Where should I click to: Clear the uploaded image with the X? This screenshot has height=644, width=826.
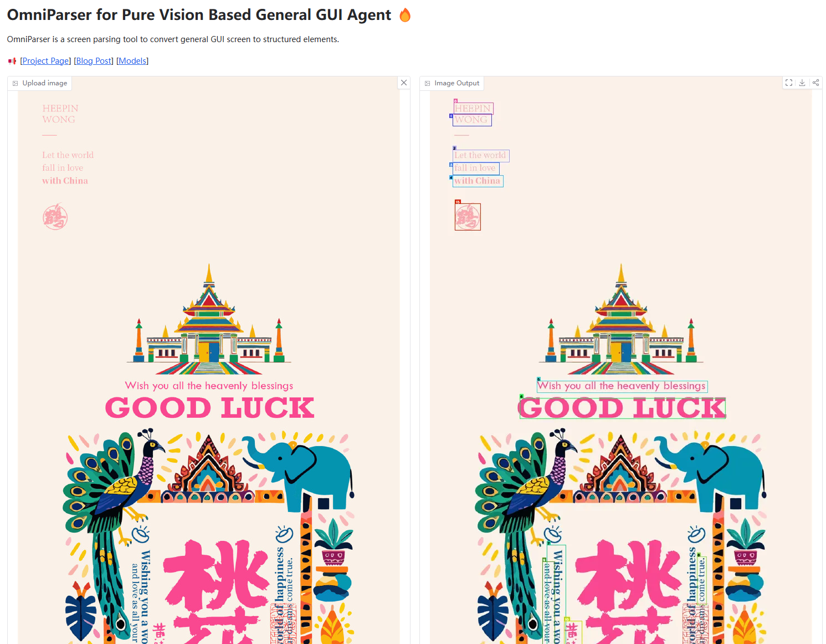click(404, 83)
